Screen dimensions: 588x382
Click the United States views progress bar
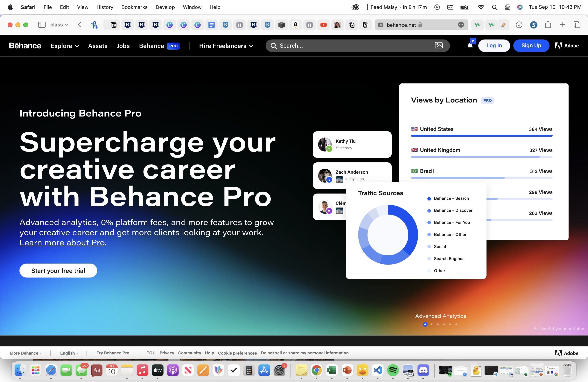482,136
